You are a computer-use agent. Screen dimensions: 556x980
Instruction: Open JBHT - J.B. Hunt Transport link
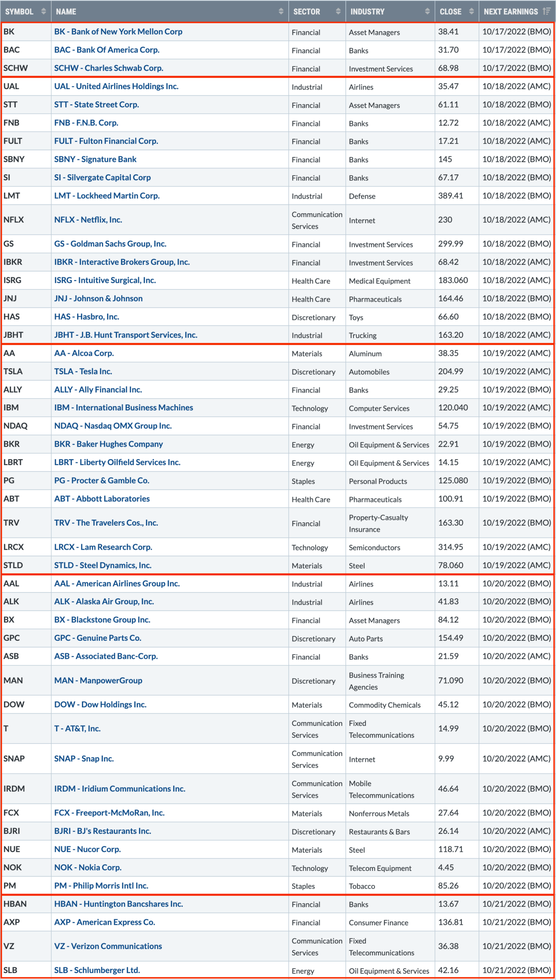(x=126, y=335)
